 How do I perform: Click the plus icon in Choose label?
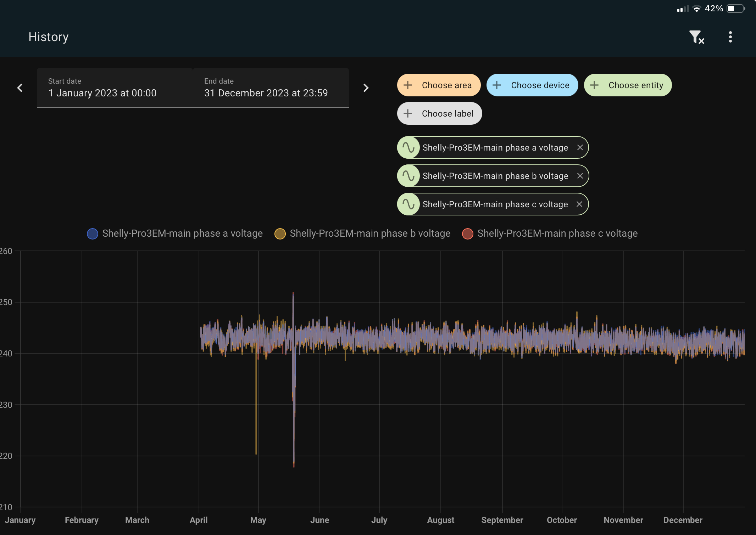coord(408,113)
